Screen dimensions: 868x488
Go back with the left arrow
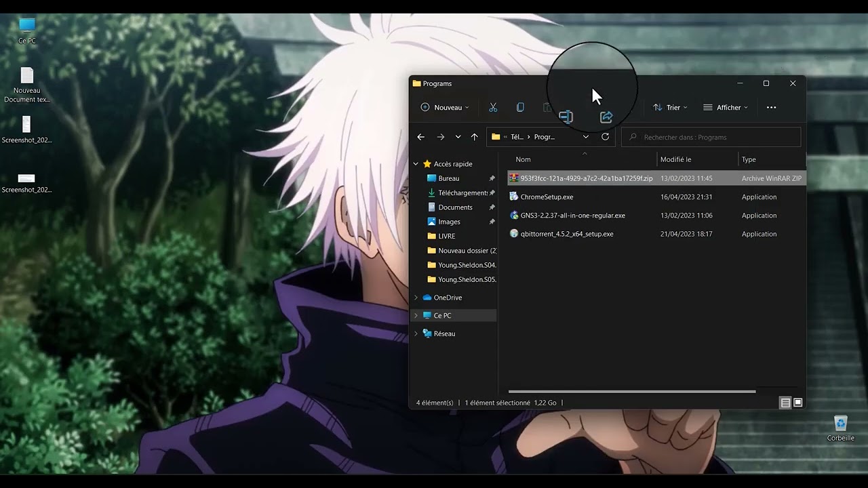coord(420,137)
